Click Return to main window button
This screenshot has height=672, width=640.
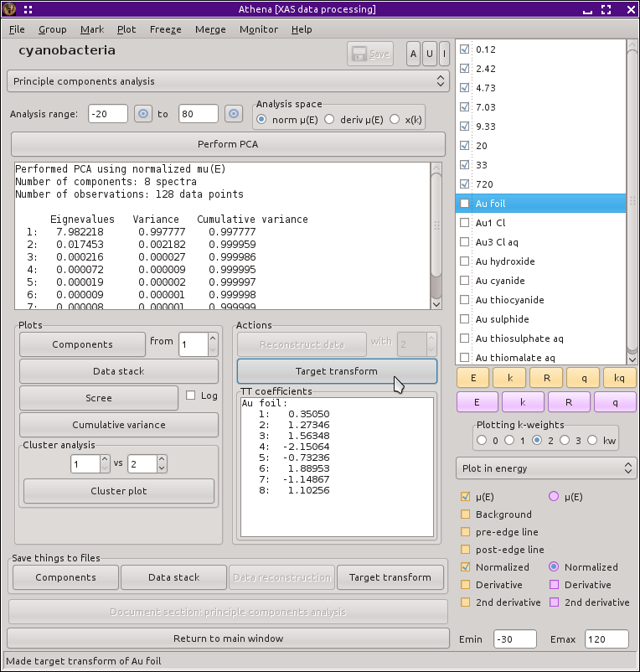[x=228, y=638]
